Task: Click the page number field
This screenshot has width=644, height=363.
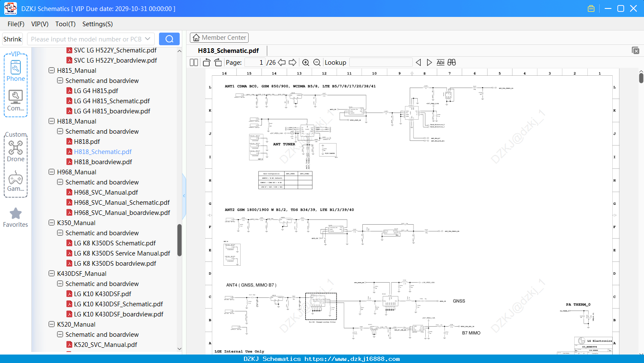Action: (x=255, y=62)
